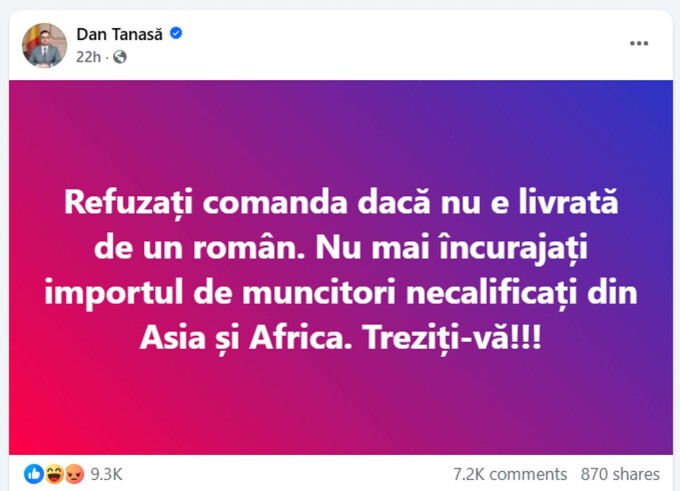Open the Dan Tanasă profile name link
The image size is (680, 491).
tap(121, 34)
